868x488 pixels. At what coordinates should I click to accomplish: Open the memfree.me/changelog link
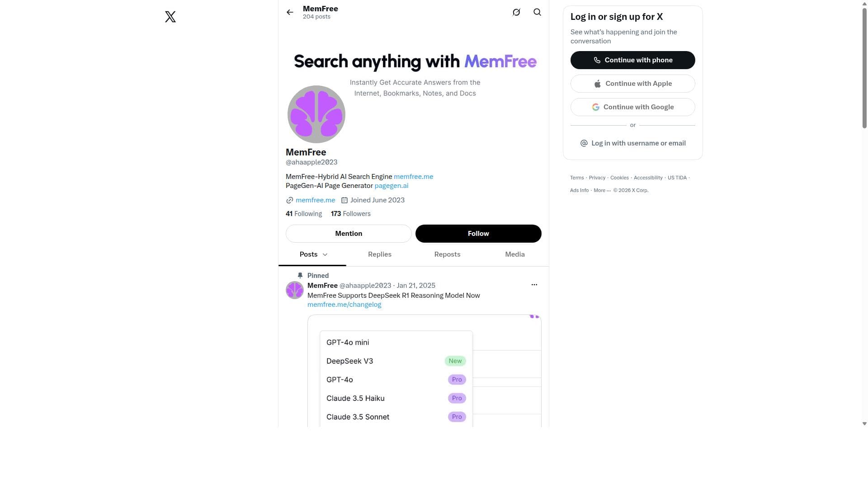(x=344, y=305)
